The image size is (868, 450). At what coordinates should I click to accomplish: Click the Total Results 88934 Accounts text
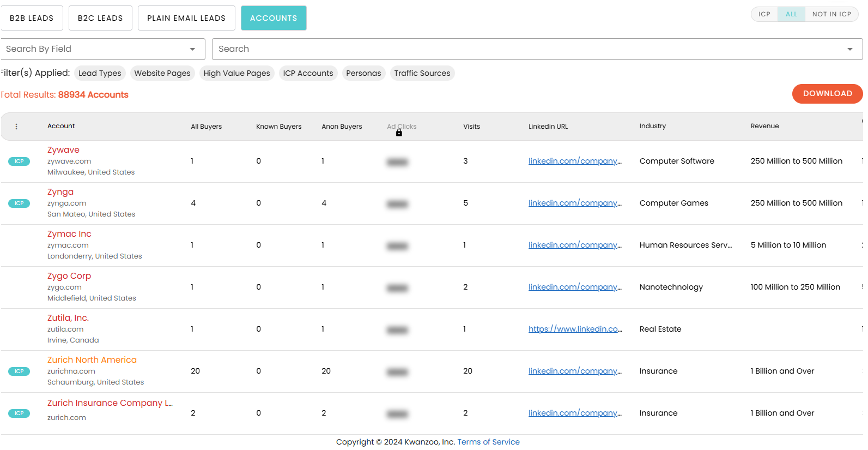click(x=64, y=95)
